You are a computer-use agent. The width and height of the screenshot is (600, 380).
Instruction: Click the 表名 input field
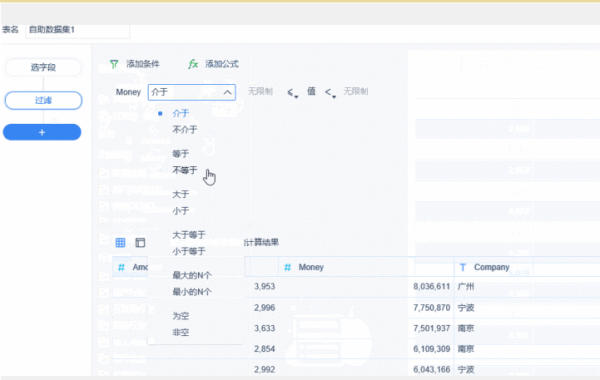coord(78,30)
